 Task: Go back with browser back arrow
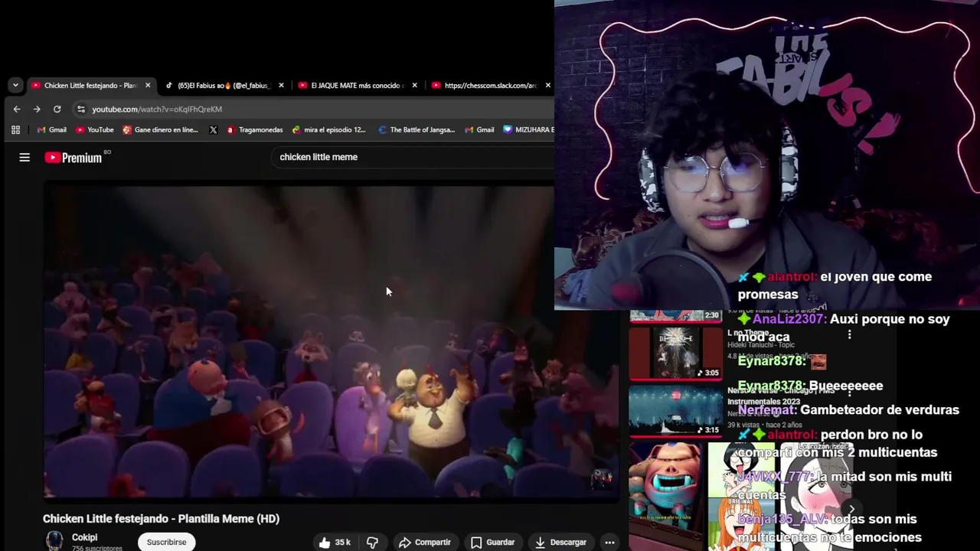17,109
